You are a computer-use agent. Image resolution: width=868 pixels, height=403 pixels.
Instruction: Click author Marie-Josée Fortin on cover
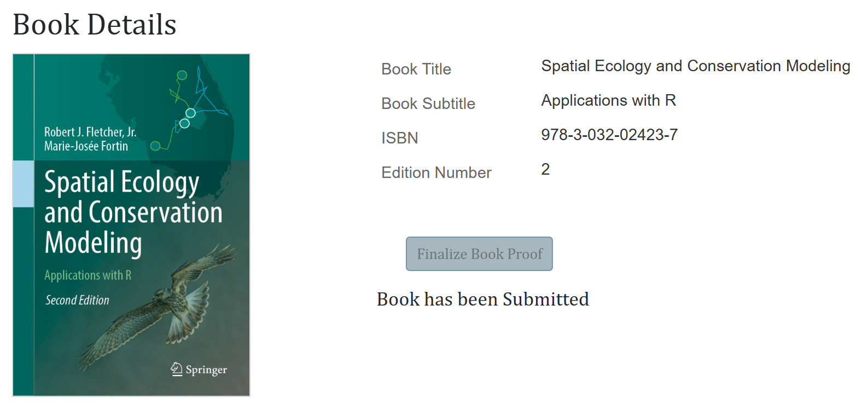coord(86,146)
